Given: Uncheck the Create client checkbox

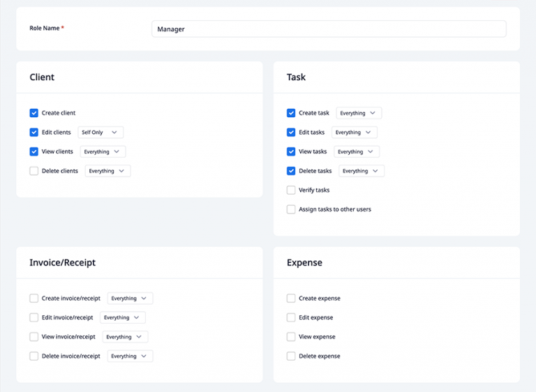Looking at the screenshot, I should (34, 113).
